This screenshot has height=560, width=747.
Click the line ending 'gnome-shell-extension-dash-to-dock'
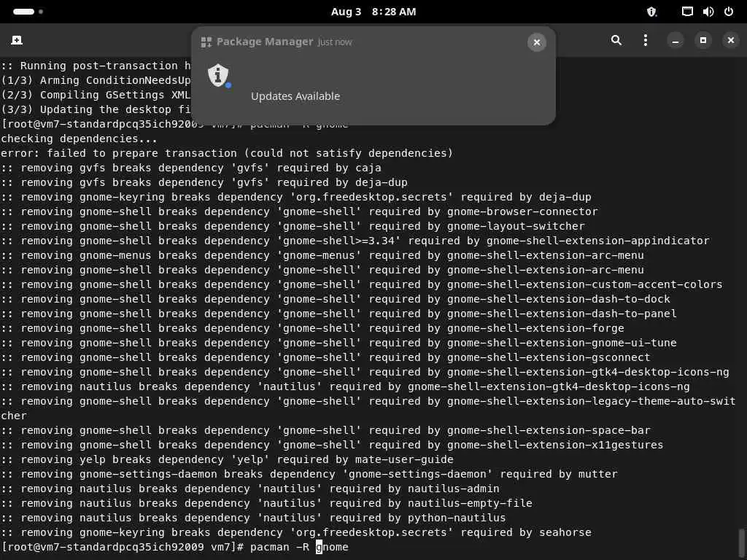[336, 299]
